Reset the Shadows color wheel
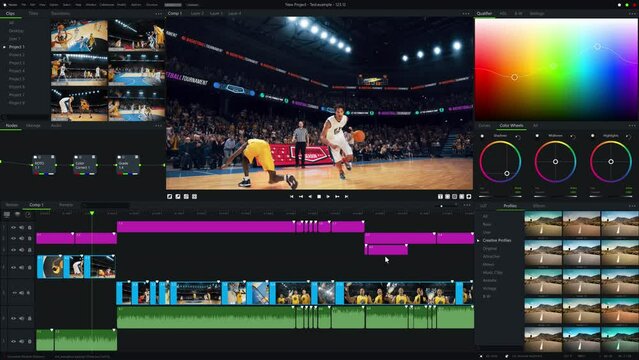 [x=518, y=137]
